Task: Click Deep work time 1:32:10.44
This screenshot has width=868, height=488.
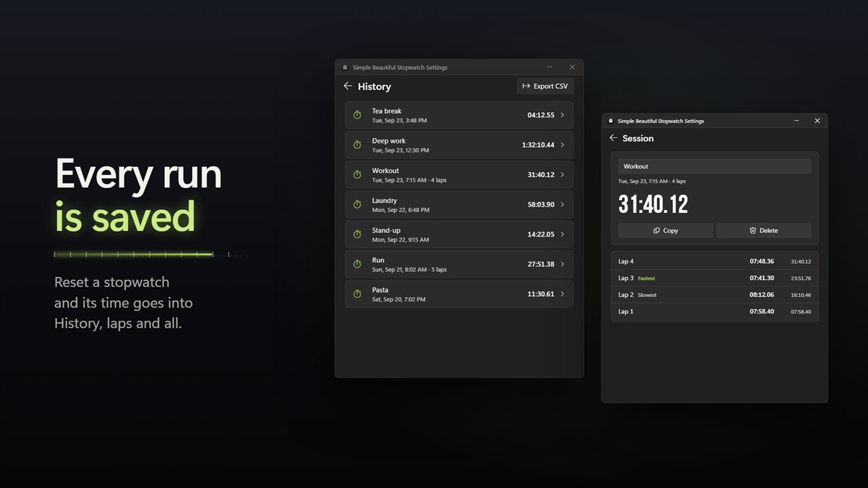Action: click(538, 145)
